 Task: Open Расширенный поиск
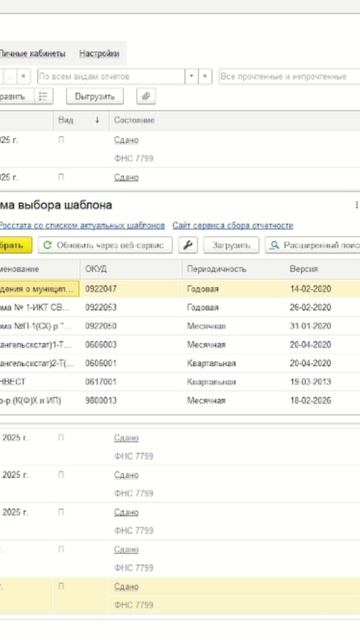tap(313, 245)
